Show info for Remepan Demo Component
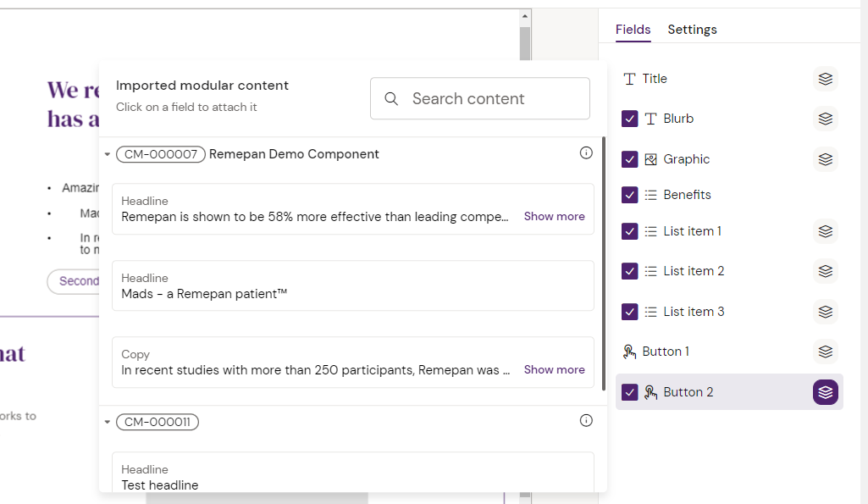 [586, 153]
